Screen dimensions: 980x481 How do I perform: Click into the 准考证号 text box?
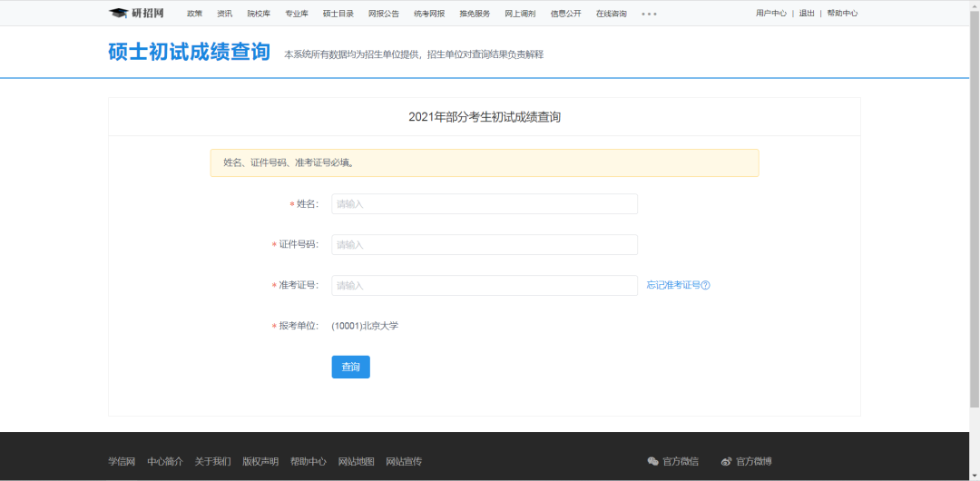(484, 285)
